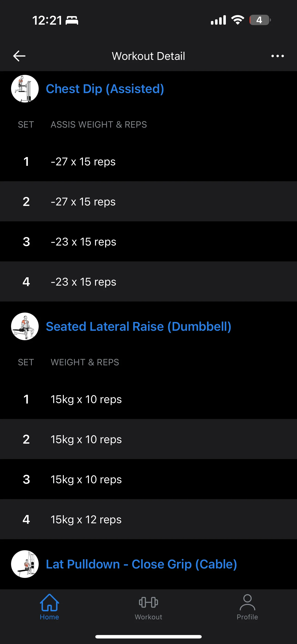The image size is (297, 644).
Task: Open Seated Lateral Raise (Dumbbell) link
Action: (139, 327)
